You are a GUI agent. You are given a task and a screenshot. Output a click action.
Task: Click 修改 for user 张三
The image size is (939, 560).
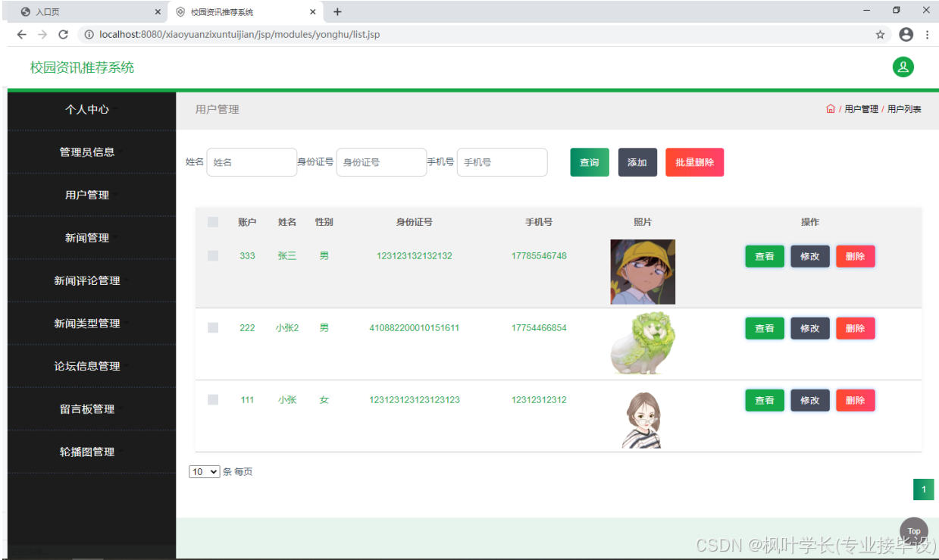[810, 256]
